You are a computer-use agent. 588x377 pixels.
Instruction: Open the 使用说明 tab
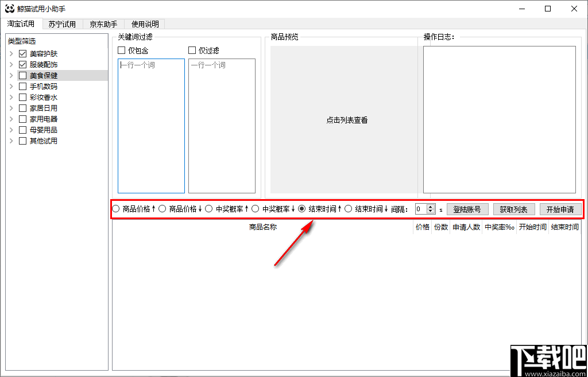coord(144,24)
